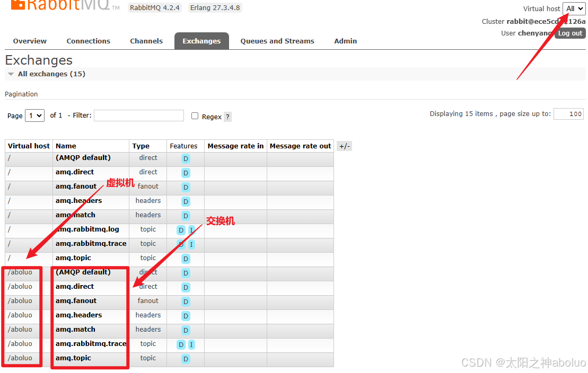Go to the Channels tab
588x373 pixels.
pos(146,41)
